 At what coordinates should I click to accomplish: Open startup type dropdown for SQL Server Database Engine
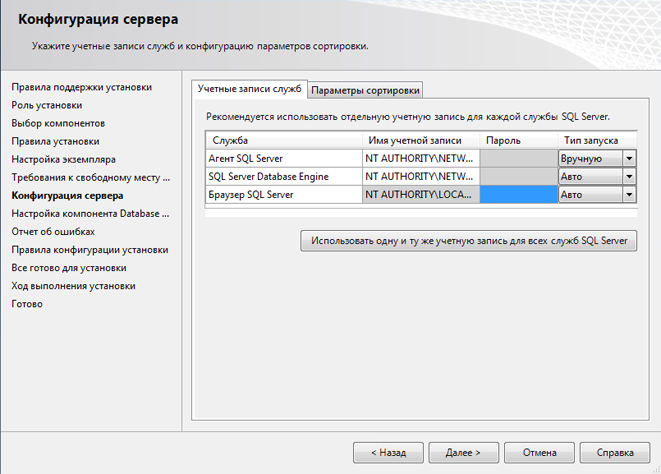[629, 177]
